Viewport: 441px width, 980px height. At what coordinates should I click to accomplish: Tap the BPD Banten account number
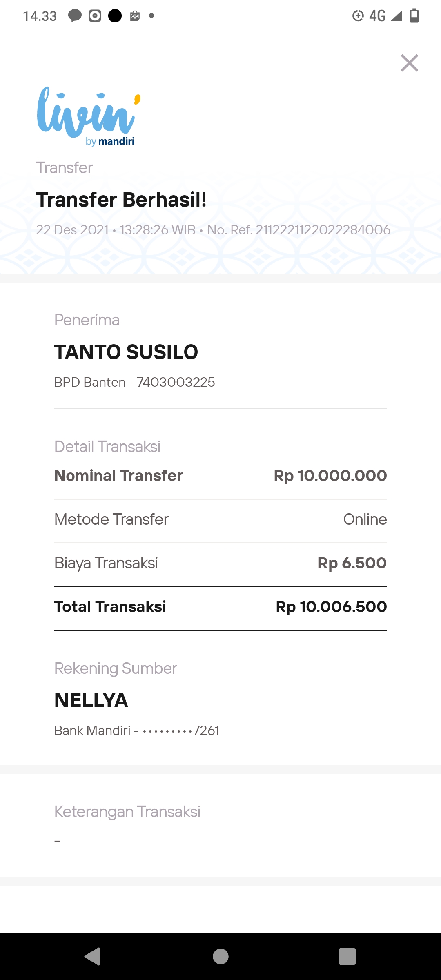[x=176, y=382]
